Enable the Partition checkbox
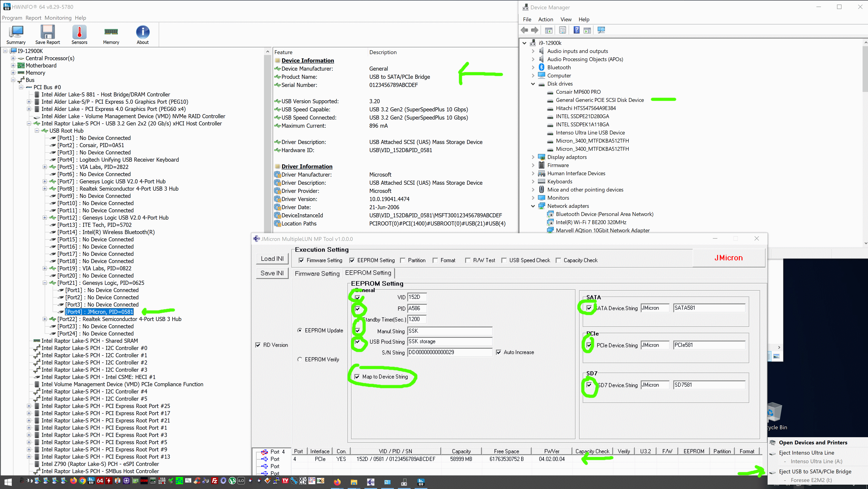This screenshot has width=868, height=489. [403, 260]
